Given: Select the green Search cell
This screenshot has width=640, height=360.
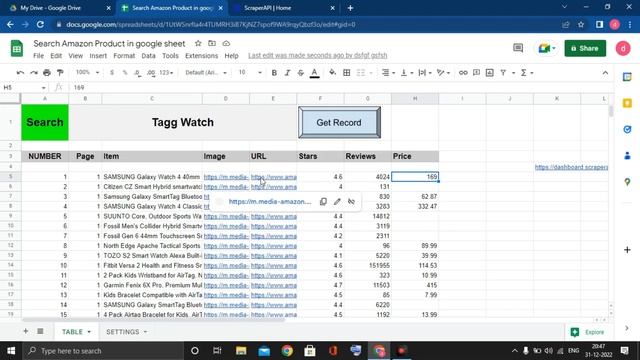Looking at the screenshot, I should (x=45, y=122).
